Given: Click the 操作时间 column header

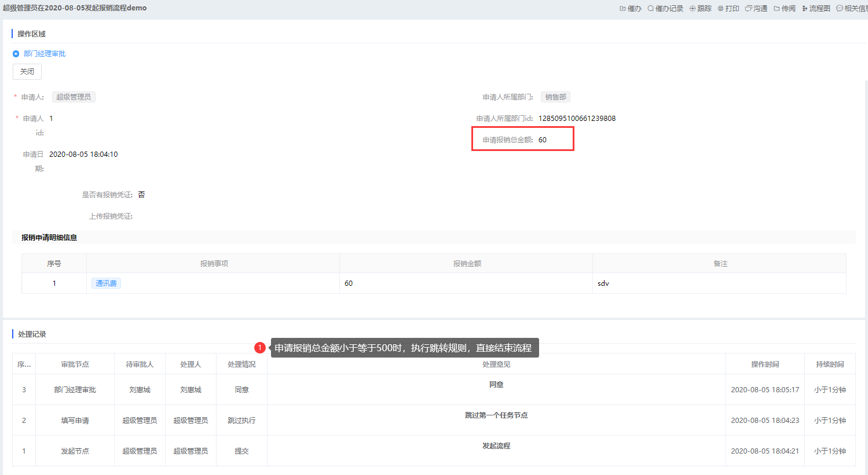Looking at the screenshot, I should (x=764, y=364).
